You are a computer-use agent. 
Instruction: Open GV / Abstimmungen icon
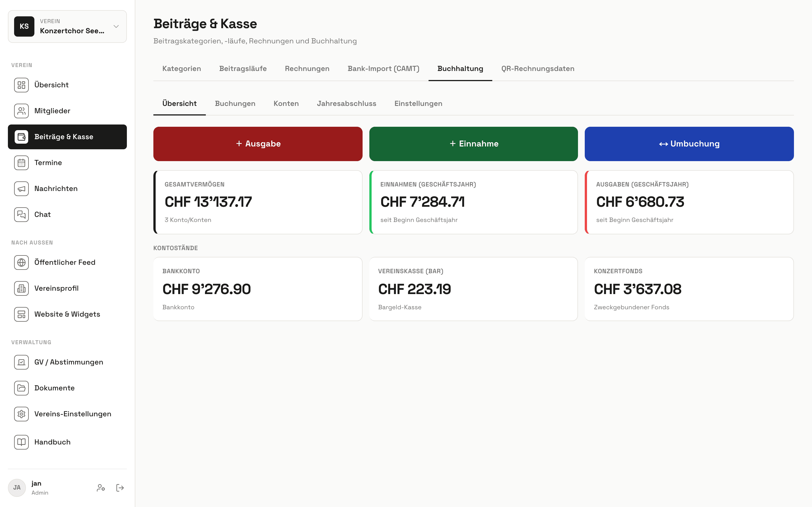click(x=21, y=363)
